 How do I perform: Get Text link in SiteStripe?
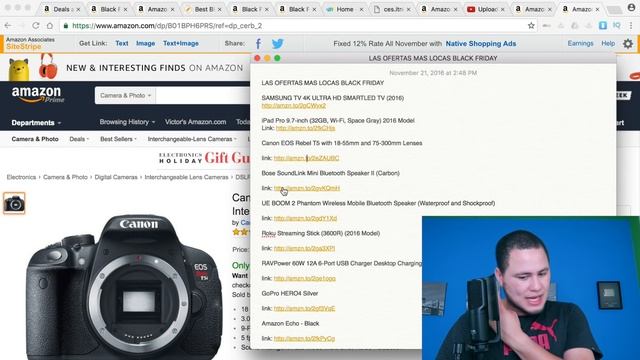122,43
